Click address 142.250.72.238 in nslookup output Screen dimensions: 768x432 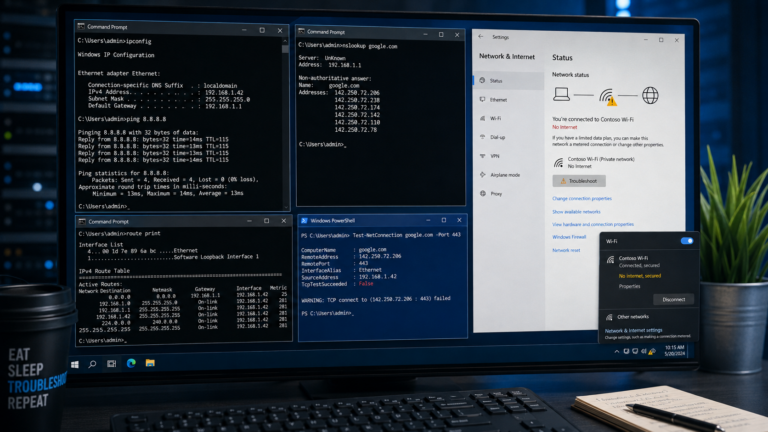[x=357, y=100]
